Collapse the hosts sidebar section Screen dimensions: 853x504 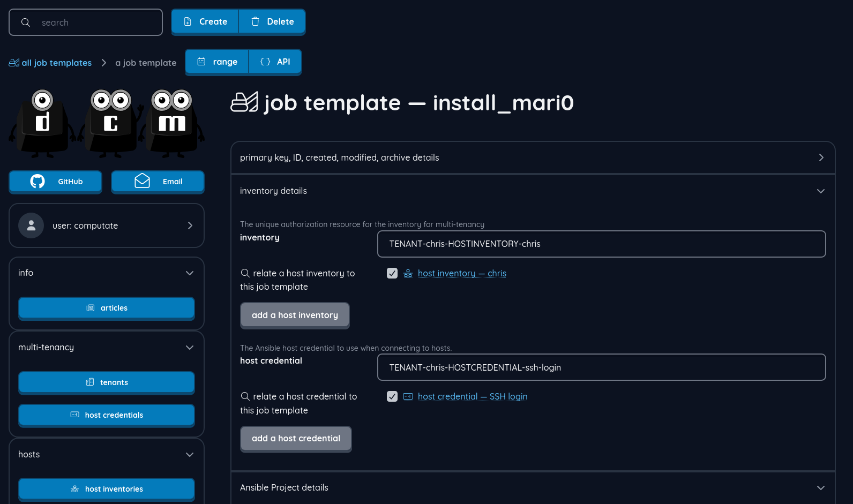coord(107,455)
